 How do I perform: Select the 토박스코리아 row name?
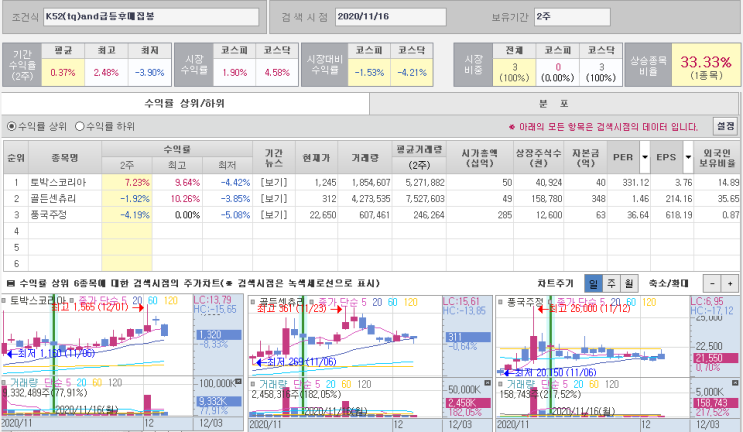tap(58, 182)
